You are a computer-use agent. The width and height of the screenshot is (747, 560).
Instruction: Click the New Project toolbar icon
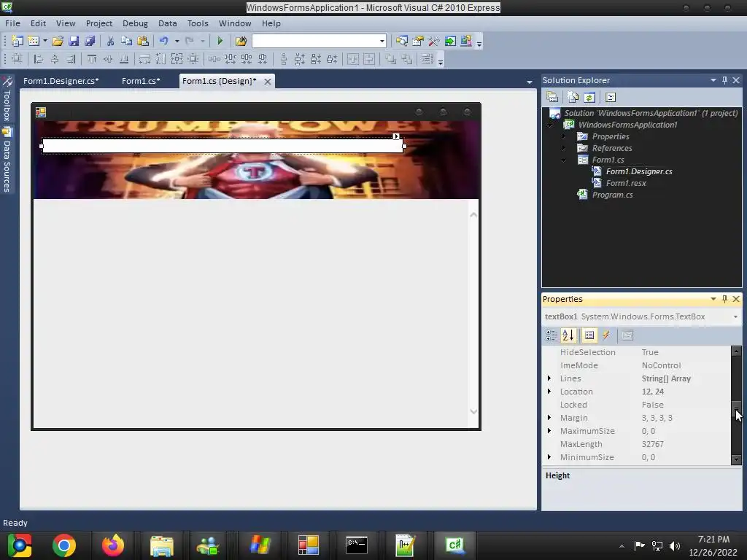point(18,41)
